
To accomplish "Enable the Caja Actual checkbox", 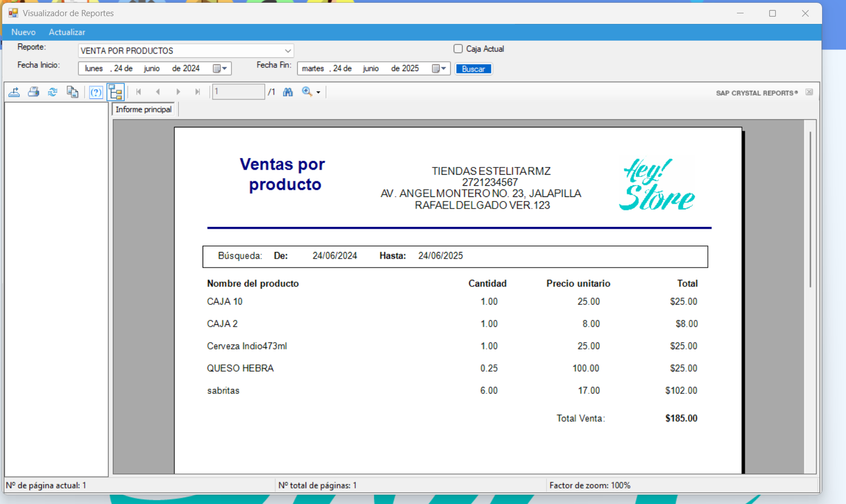I will click(x=458, y=49).
